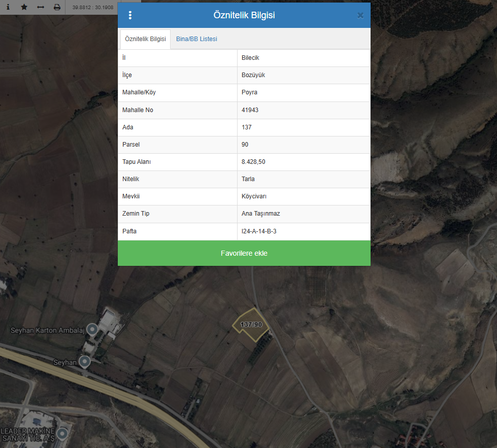Click the Tapu Alanı value 8.428,50
The height and width of the screenshot is (448, 497).
click(x=253, y=162)
